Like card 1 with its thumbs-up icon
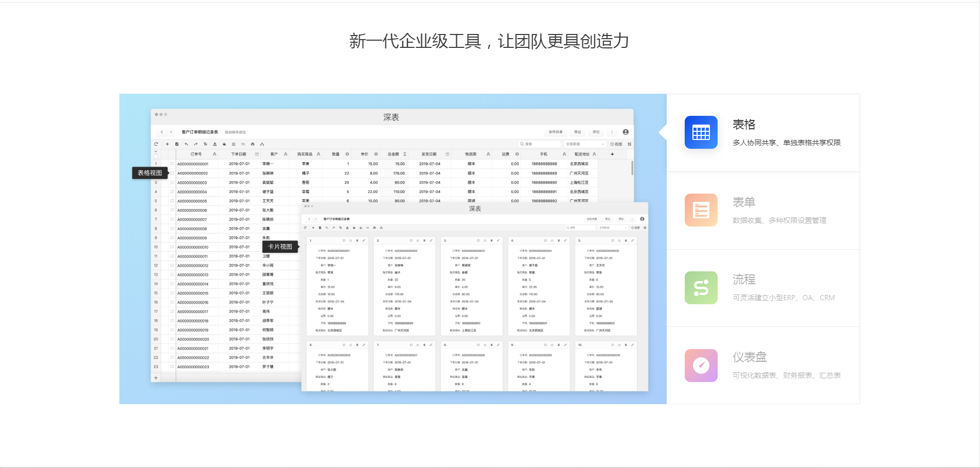The width and height of the screenshot is (980, 468). tap(350, 240)
